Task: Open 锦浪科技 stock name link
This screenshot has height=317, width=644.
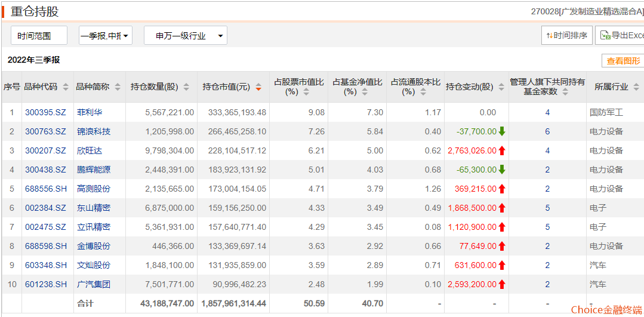Action: (x=94, y=131)
